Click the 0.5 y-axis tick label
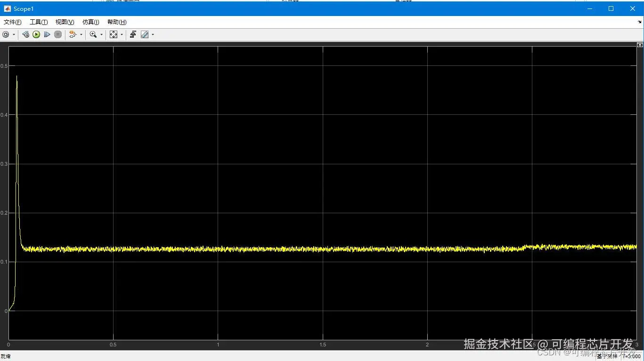This screenshot has width=644, height=361. click(4, 66)
